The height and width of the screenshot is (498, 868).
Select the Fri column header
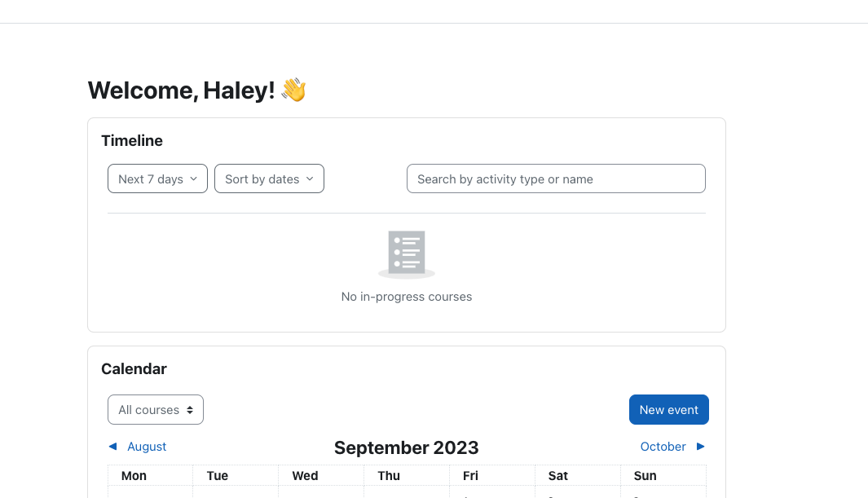[470, 476]
